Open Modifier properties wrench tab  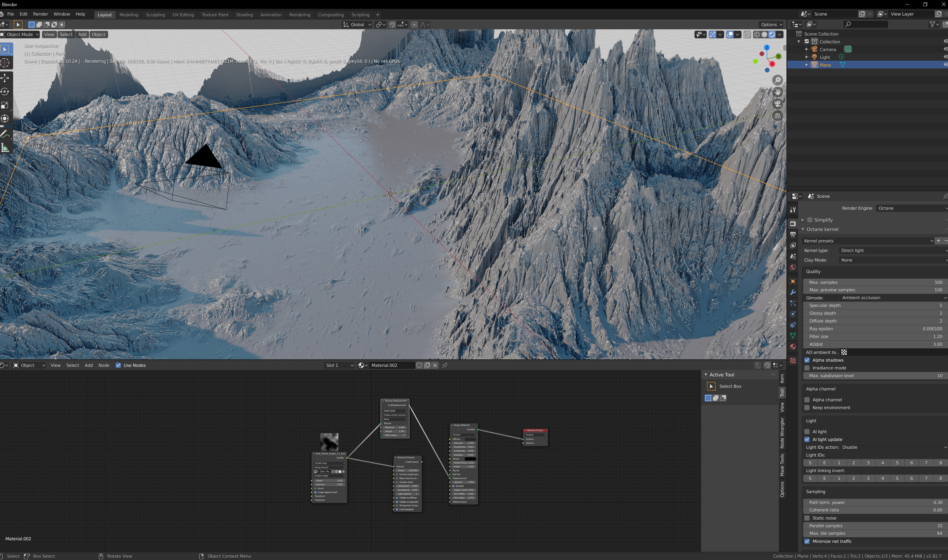[793, 292]
